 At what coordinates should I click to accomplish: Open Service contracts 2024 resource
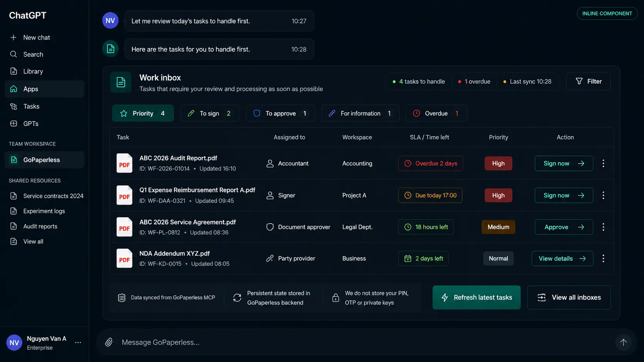tap(46, 196)
